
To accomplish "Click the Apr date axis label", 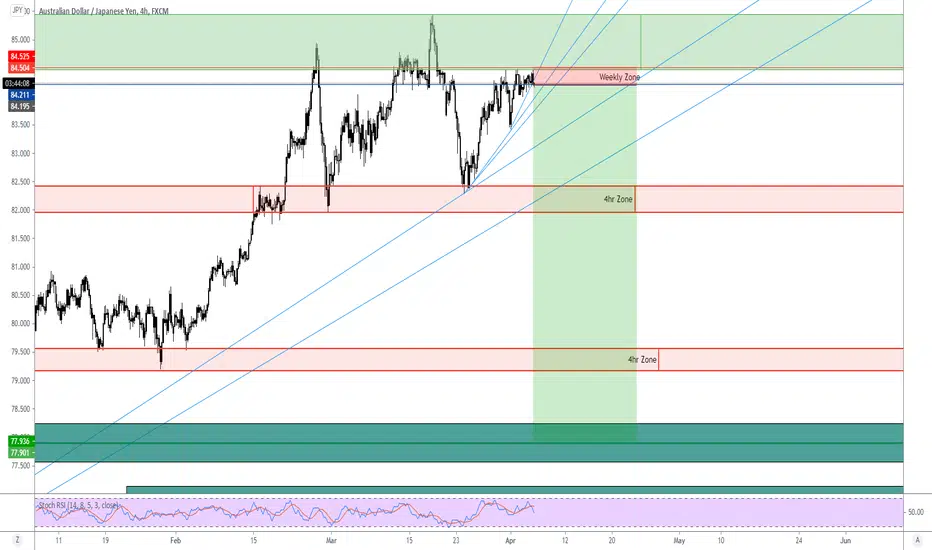I will pyautogui.click(x=511, y=540).
